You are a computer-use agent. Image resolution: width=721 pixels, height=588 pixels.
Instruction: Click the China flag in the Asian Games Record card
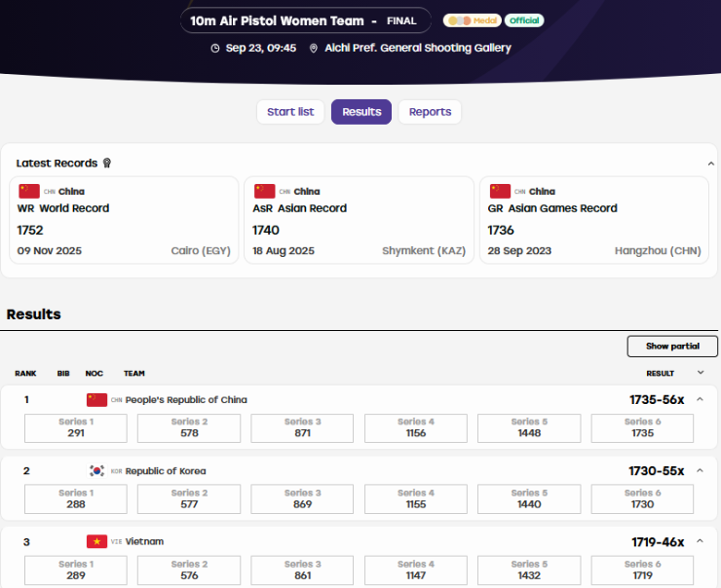click(x=500, y=191)
